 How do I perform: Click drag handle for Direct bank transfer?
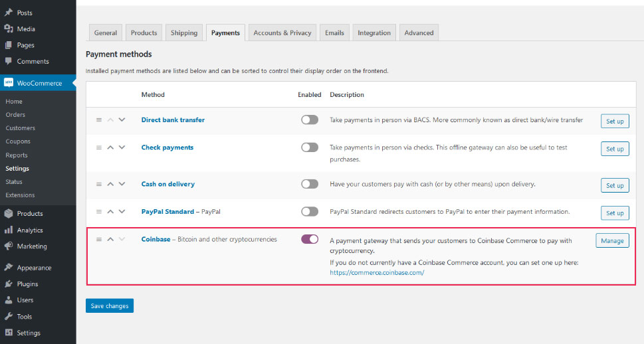(99, 120)
